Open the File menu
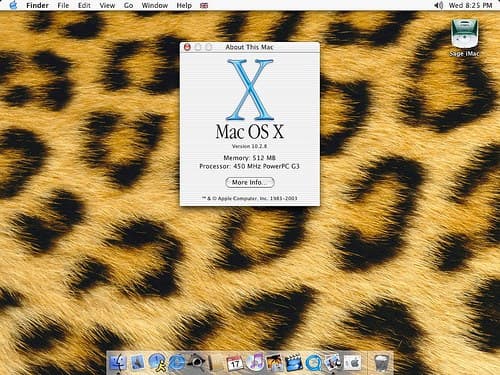The height and width of the screenshot is (375, 500). pyautogui.click(x=63, y=5)
